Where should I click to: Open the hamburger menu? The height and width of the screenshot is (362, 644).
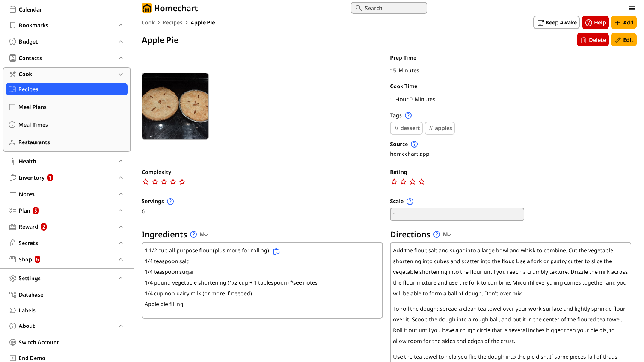(x=632, y=8)
